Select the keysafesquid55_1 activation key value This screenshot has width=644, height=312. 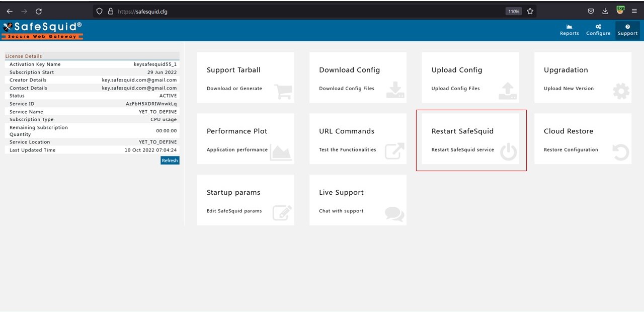click(155, 64)
